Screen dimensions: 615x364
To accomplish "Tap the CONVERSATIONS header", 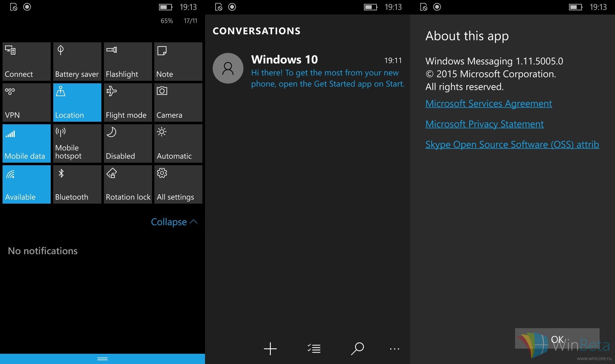I will click(257, 31).
